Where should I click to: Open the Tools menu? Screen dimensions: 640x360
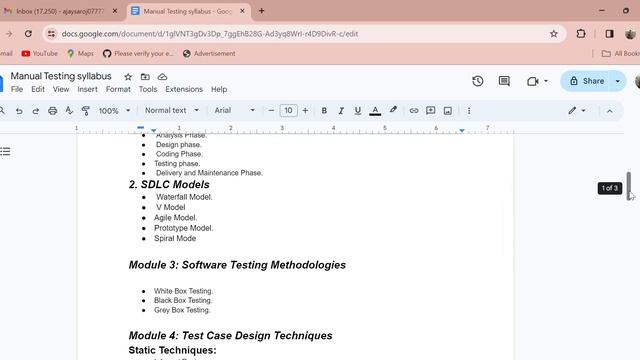click(x=148, y=89)
